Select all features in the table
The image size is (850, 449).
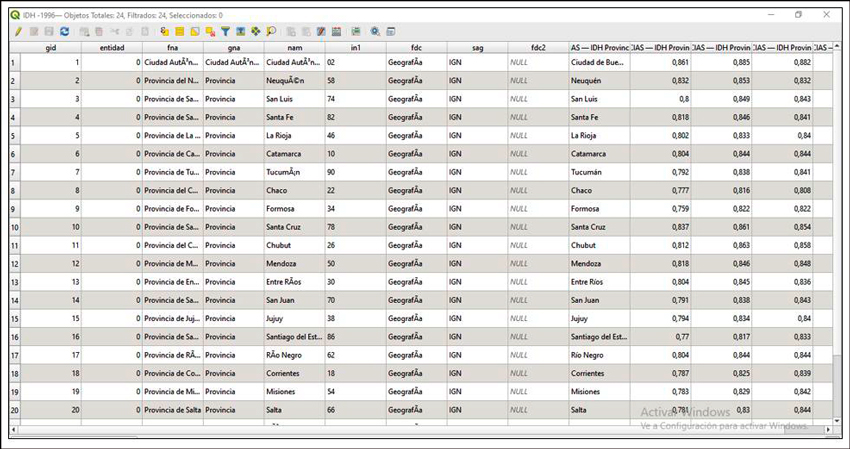[x=180, y=32]
